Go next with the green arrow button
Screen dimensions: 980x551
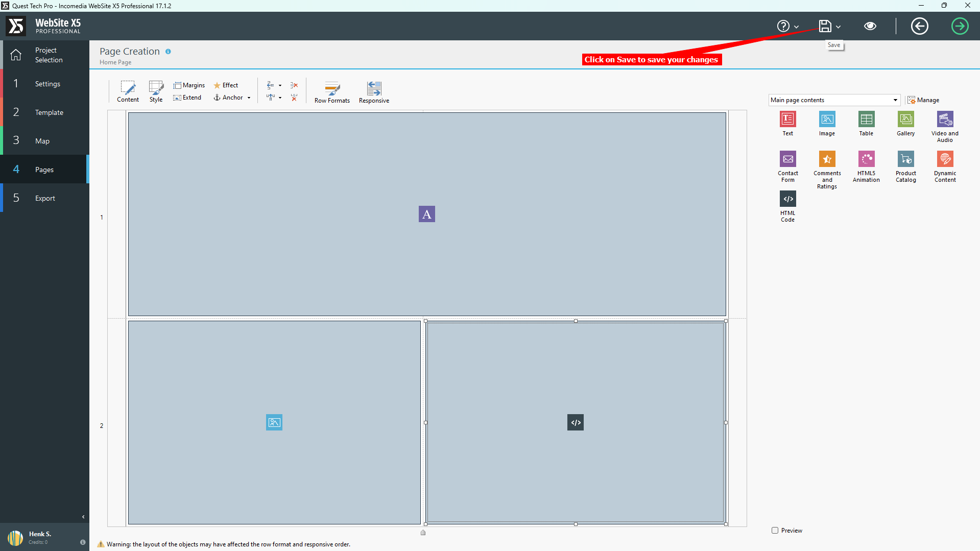pyautogui.click(x=960, y=26)
